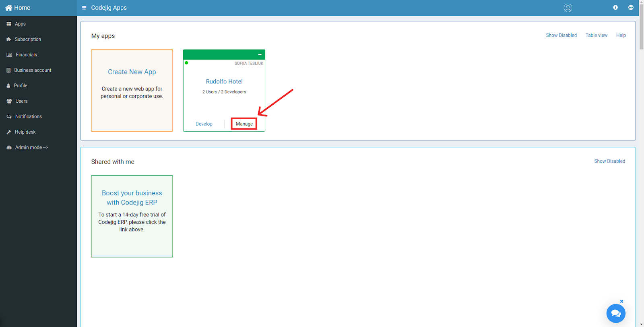The width and height of the screenshot is (644, 327).
Task: Click the My apps heading
Action: tap(103, 36)
